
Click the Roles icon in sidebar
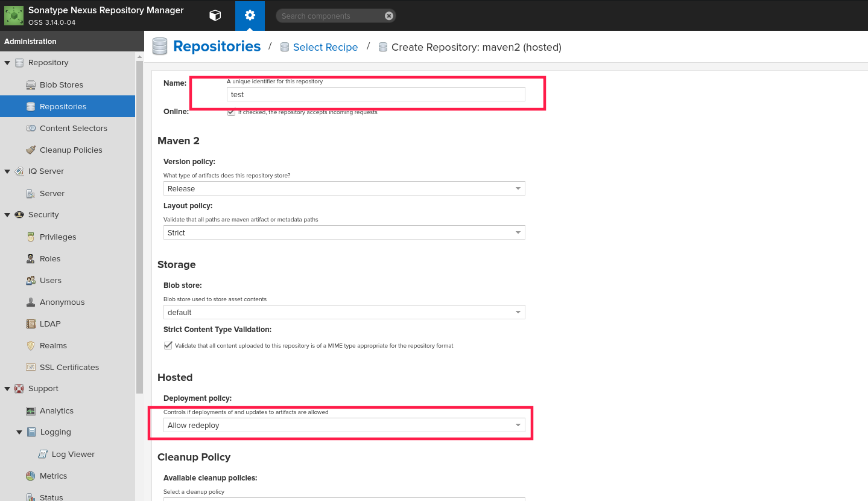point(31,258)
